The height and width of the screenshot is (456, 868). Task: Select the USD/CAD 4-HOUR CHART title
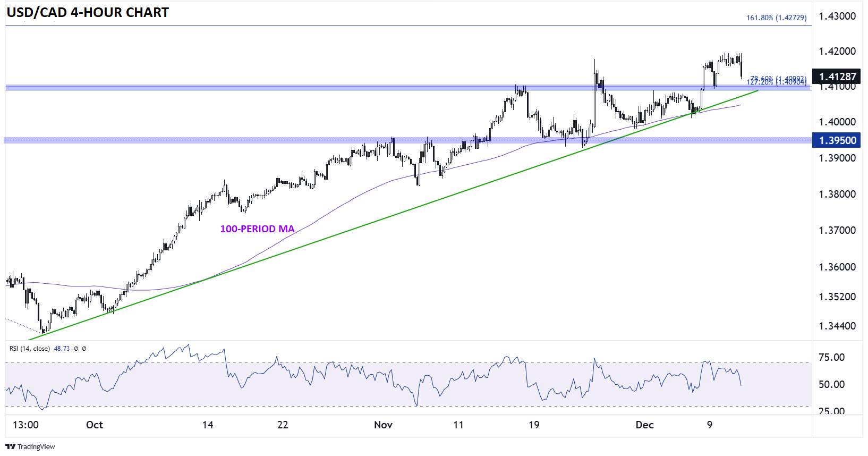(88, 12)
